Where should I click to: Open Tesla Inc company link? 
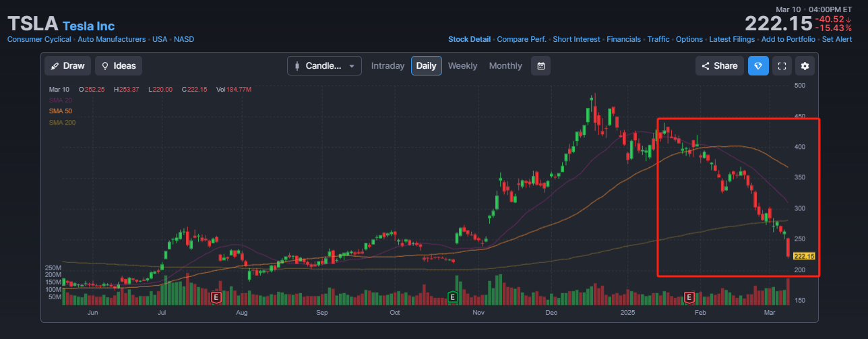tap(89, 26)
